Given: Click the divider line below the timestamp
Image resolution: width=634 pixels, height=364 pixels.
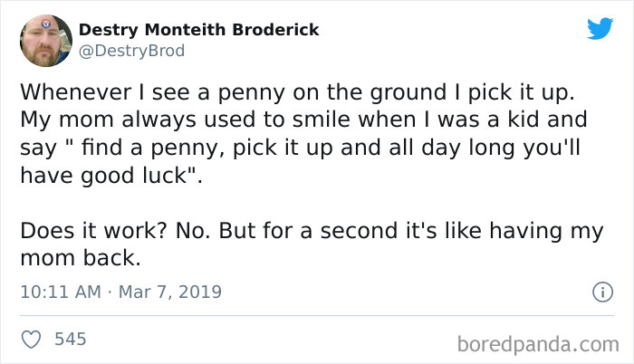Looking at the screenshot, I should pyautogui.click(x=317, y=316).
